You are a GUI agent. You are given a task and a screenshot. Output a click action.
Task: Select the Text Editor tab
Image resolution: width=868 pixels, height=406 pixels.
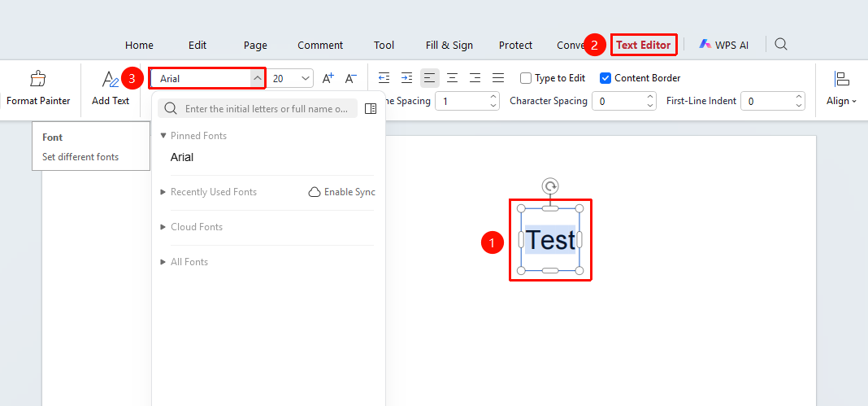pyautogui.click(x=644, y=45)
